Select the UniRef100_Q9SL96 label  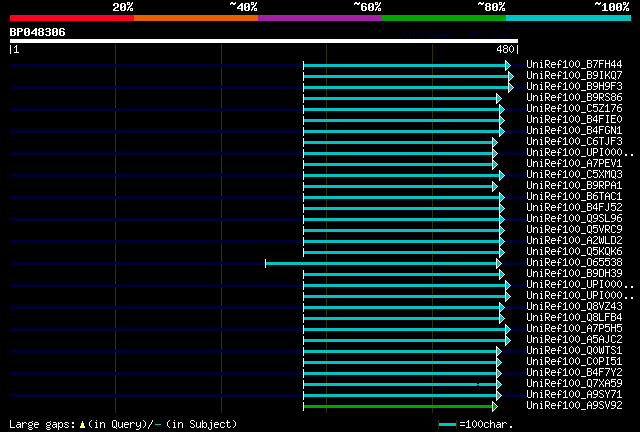(574, 218)
